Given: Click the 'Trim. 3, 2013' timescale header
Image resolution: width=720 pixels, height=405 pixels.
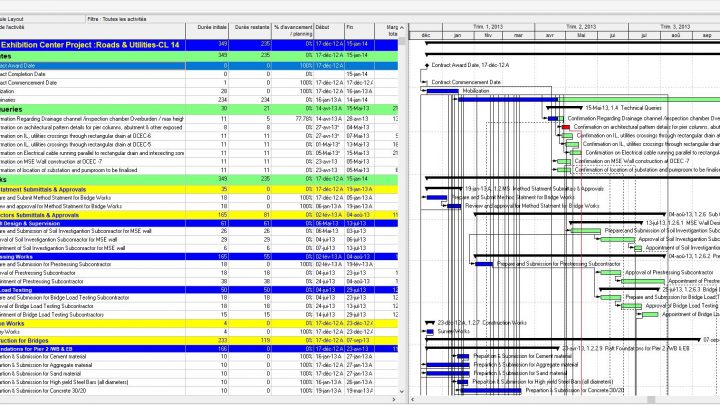Looking at the screenshot, I should [x=674, y=27].
